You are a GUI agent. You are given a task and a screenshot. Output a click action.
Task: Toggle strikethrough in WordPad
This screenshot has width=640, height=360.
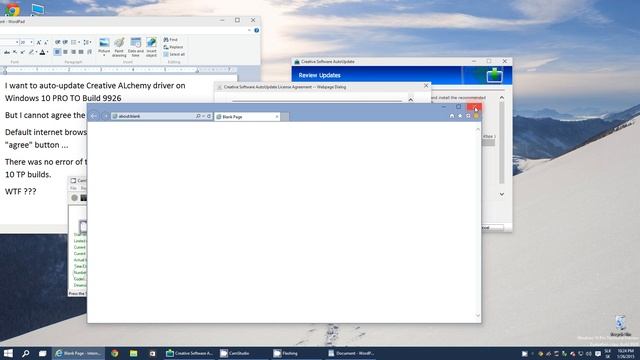coord(7,52)
